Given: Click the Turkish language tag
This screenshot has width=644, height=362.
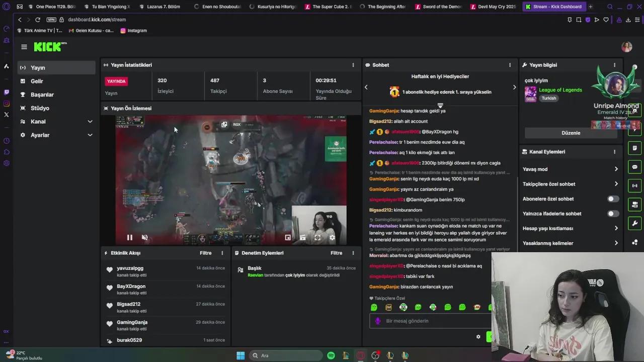Looking at the screenshot, I should [x=548, y=98].
